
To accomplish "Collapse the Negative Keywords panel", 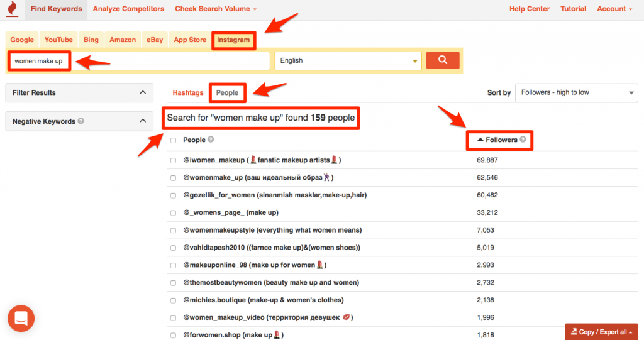I will 143,121.
